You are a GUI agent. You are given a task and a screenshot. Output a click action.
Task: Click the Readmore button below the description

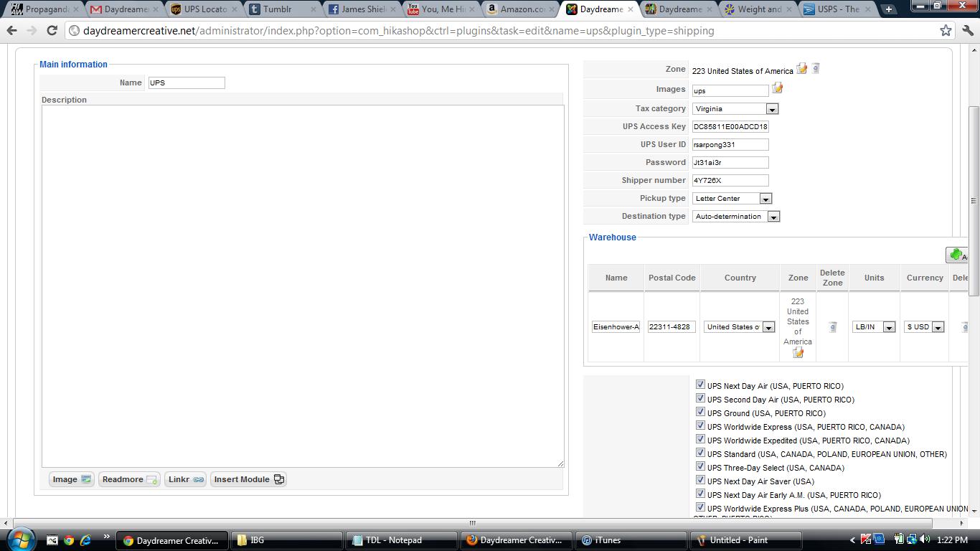[129, 479]
